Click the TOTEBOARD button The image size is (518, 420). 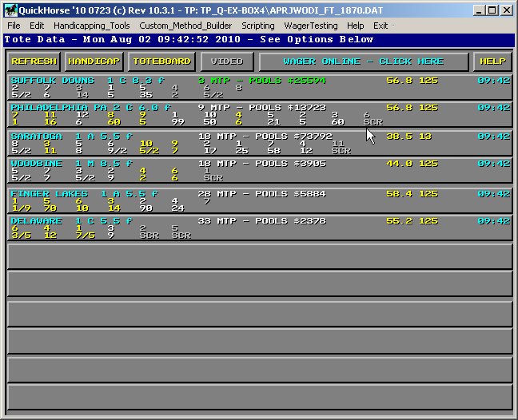click(x=162, y=61)
